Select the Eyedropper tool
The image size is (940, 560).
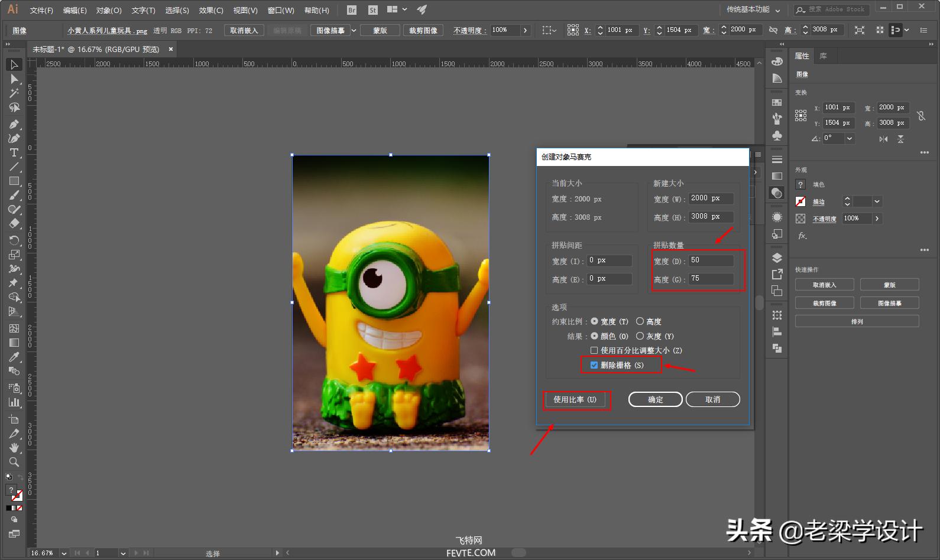pyautogui.click(x=14, y=357)
